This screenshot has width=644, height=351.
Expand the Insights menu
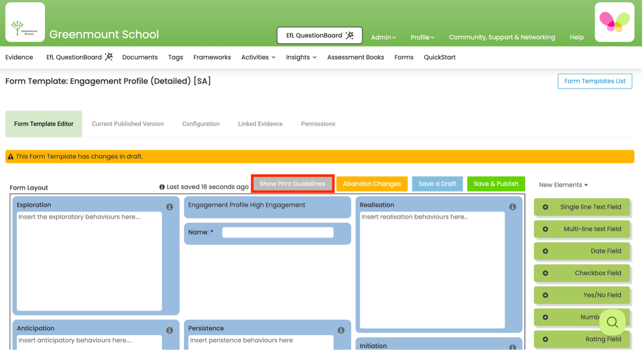click(x=302, y=57)
